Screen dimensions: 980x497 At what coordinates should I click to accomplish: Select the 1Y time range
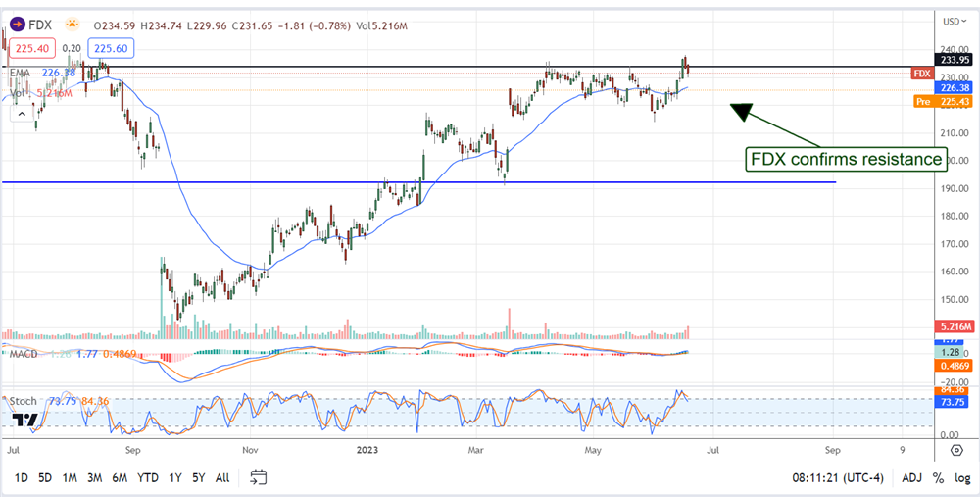coord(174,477)
